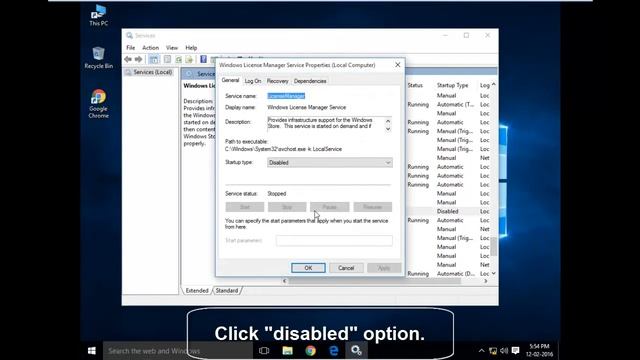Viewport: 640px width, 360px height.
Task: Select the row with Disabled startup type
Action: pos(449,211)
